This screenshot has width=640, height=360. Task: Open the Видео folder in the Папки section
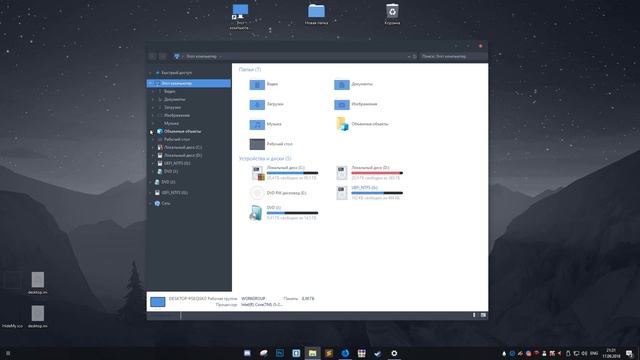257,84
